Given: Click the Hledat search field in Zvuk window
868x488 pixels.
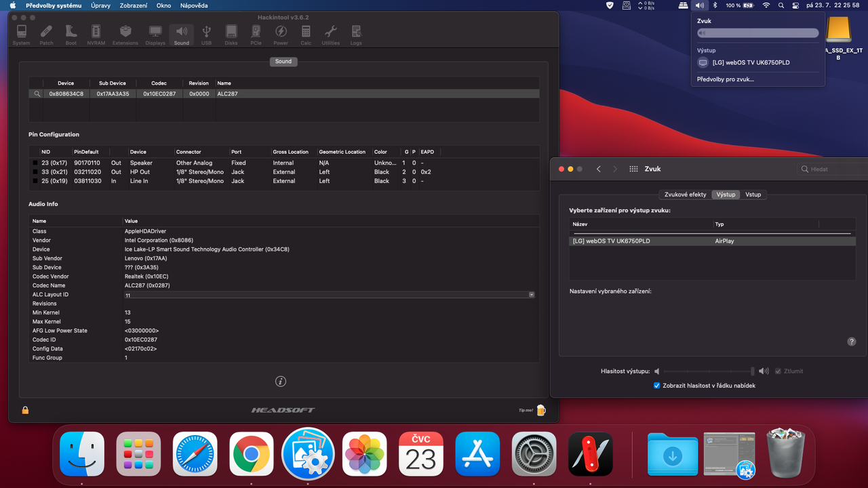Looking at the screenshot, I should (x=832, y=169).
